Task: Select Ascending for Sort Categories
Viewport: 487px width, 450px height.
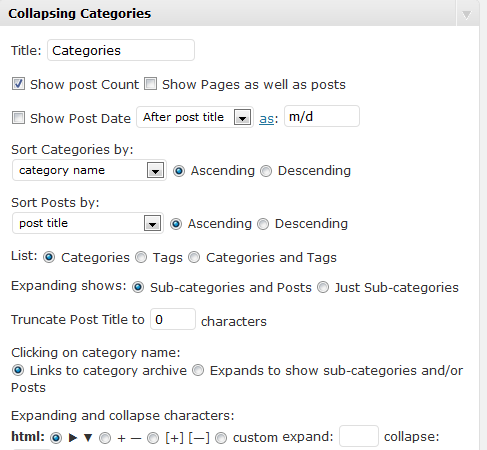Action: click(x=179, y=171)
